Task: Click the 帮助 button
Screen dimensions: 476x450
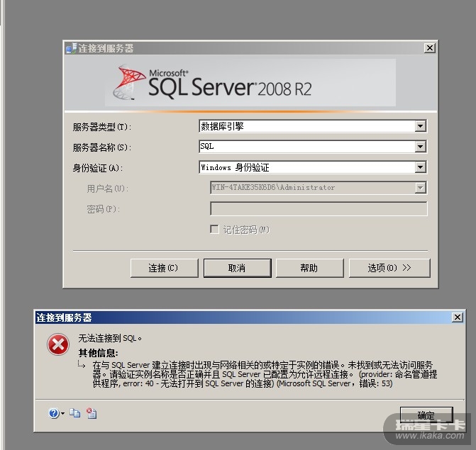Action: [309, 268]
